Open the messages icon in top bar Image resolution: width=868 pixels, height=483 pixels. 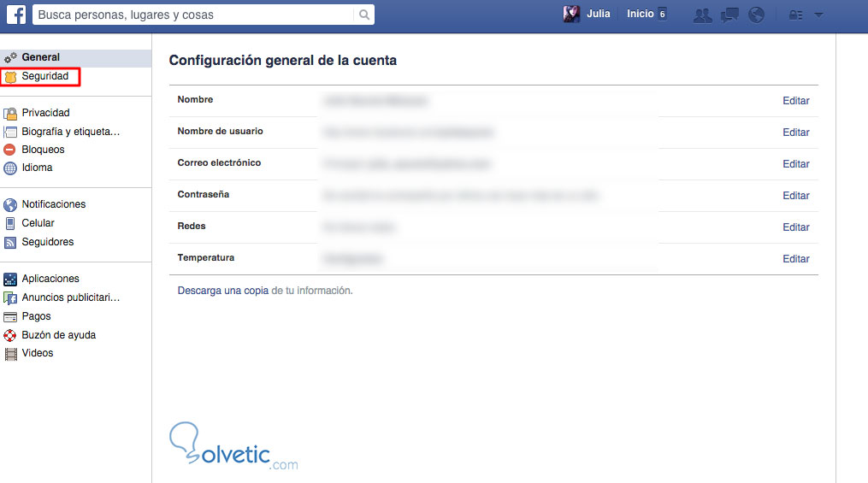[x=729, y=15]
